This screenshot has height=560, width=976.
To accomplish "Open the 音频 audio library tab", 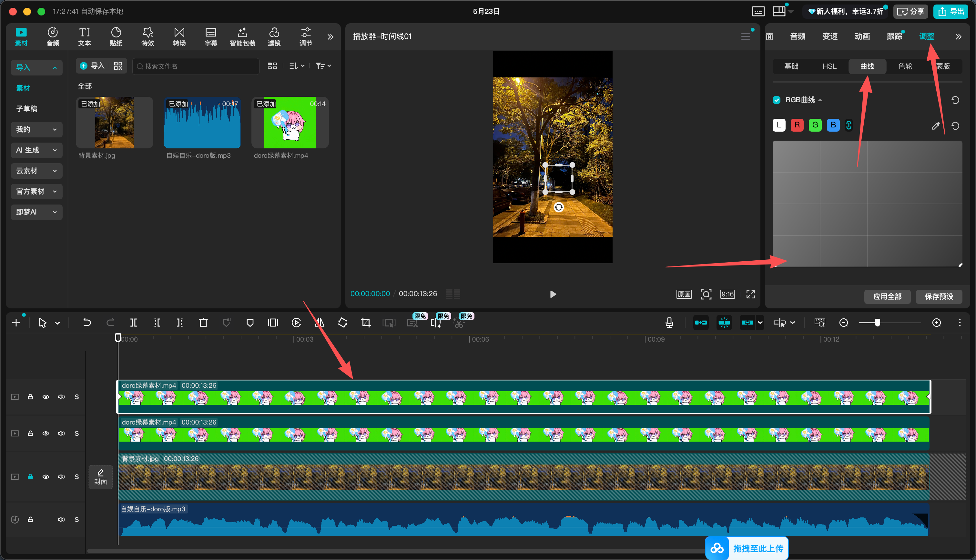I will pyautogui.click(x=53, y=36).
